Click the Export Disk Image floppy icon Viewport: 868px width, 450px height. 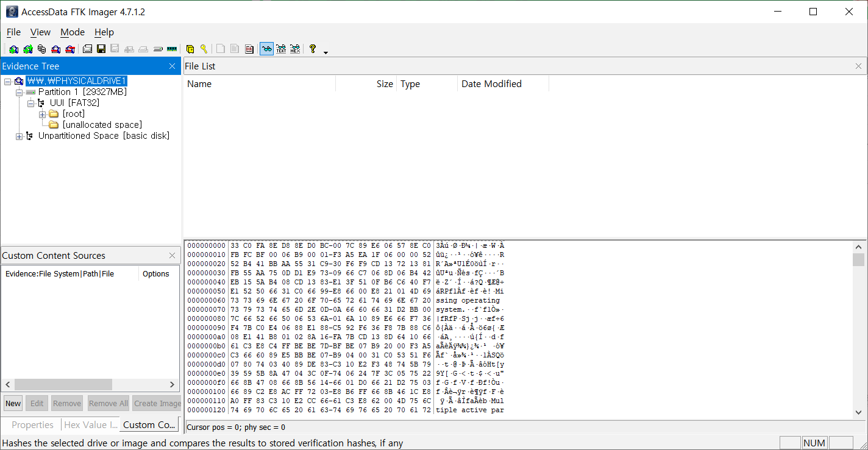coord(101,49)
